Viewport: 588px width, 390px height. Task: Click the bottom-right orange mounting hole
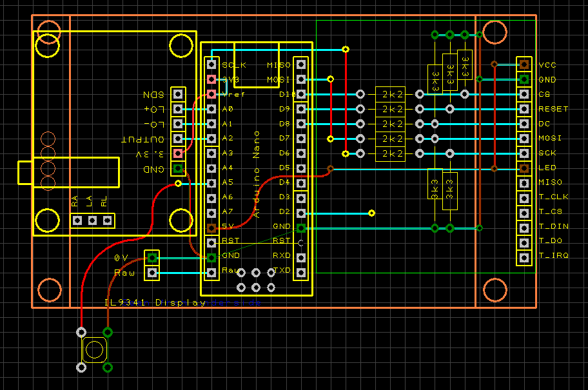pos(495,290)
